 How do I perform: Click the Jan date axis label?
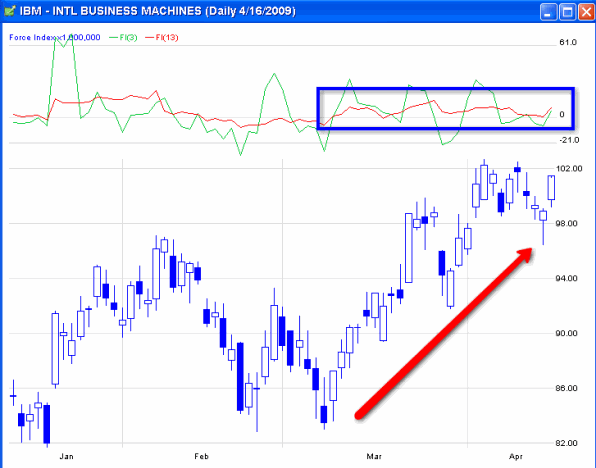[66, 456]
